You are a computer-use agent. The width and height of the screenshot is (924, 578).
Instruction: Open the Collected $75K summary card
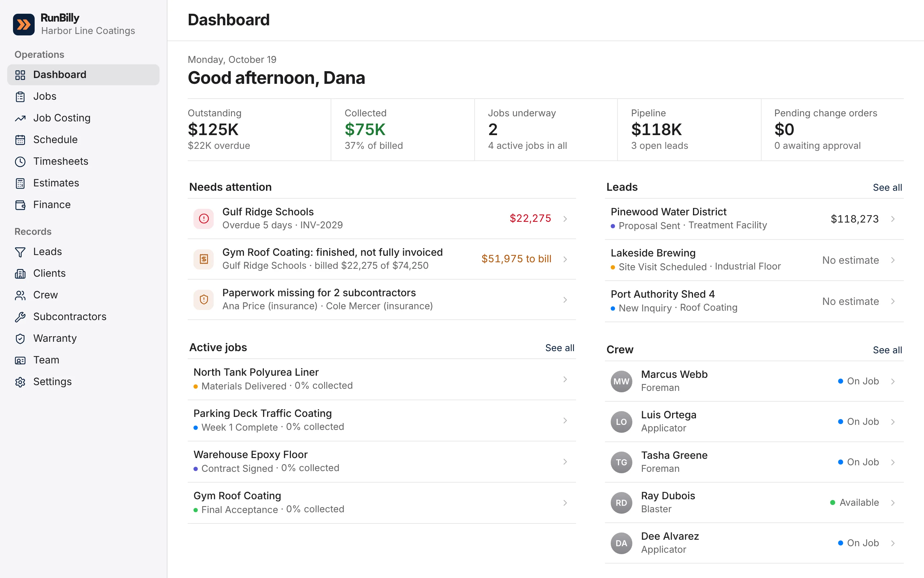point(402,130)
